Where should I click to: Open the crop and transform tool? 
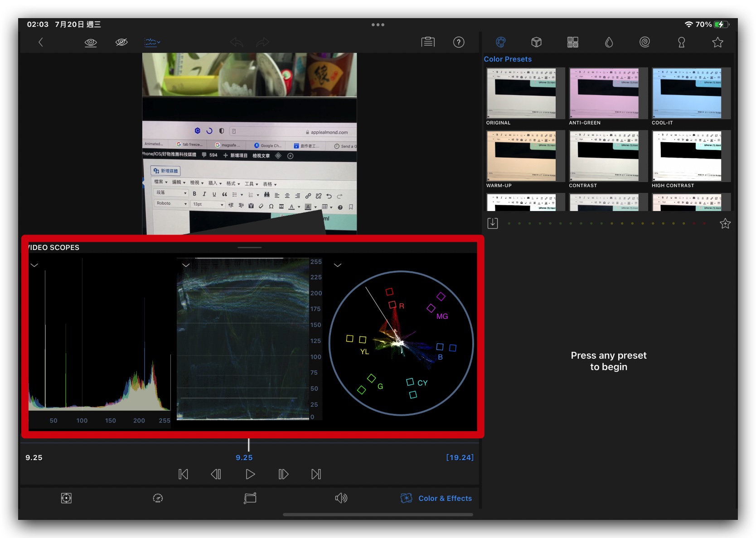(x=250, y=498)
